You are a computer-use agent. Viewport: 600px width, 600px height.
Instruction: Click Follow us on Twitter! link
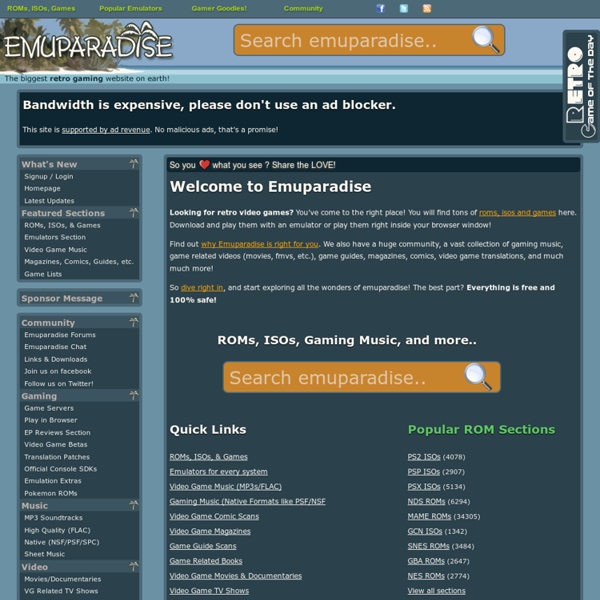pos(59,383)
